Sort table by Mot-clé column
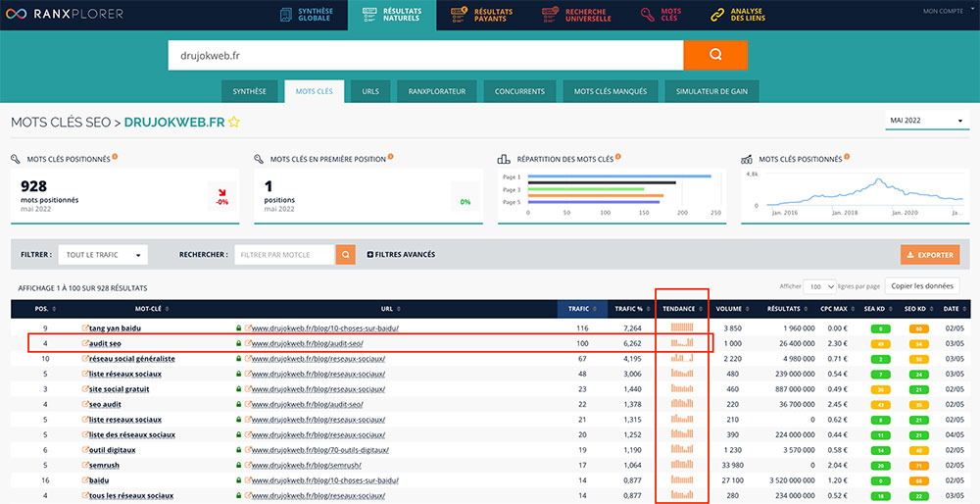980x504 pixels. [153, 308]
